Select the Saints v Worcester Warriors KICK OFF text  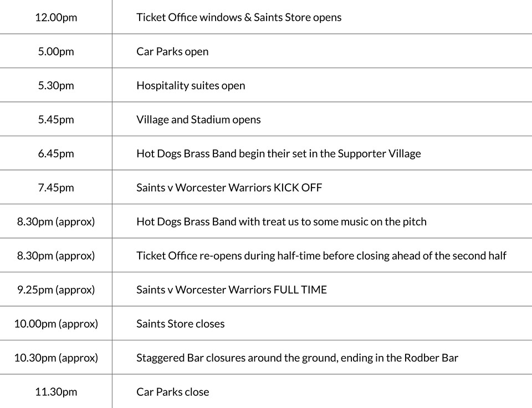[x=229, y=188]
